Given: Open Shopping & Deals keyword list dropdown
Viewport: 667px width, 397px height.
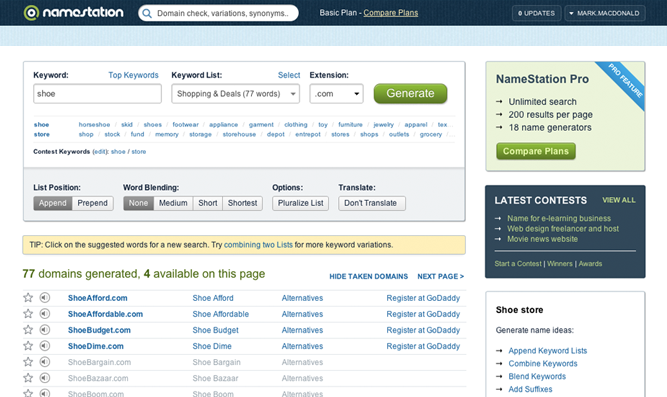Looking at the screenshot, I should click(x=235, y=94).
